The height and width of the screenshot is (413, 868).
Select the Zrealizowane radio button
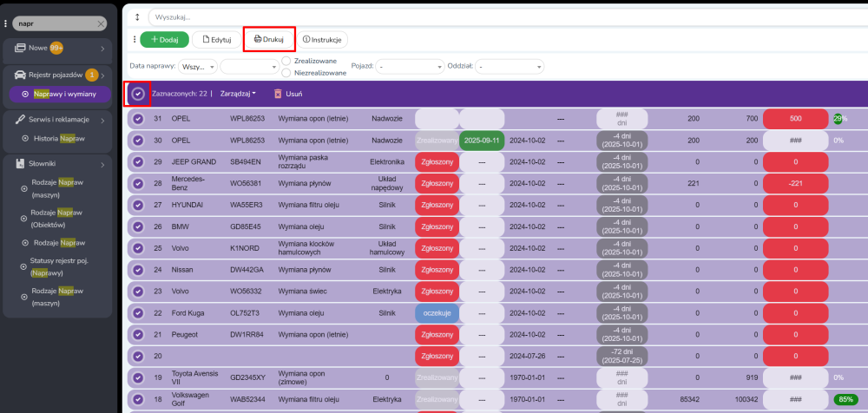click(286, 61)
